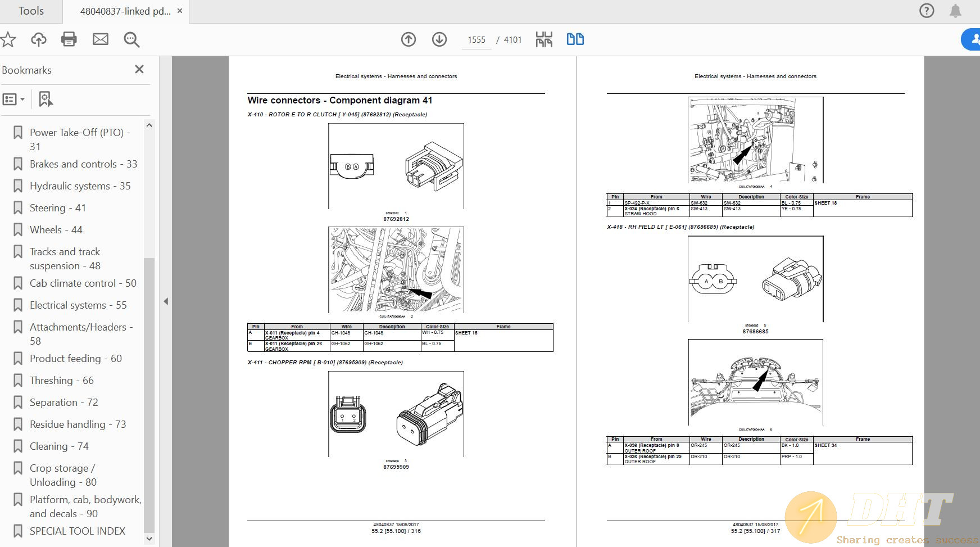The width and height of the screenshot is (980, 547).
Task: Open the find text magnifier tool
Action: point(131,39)
